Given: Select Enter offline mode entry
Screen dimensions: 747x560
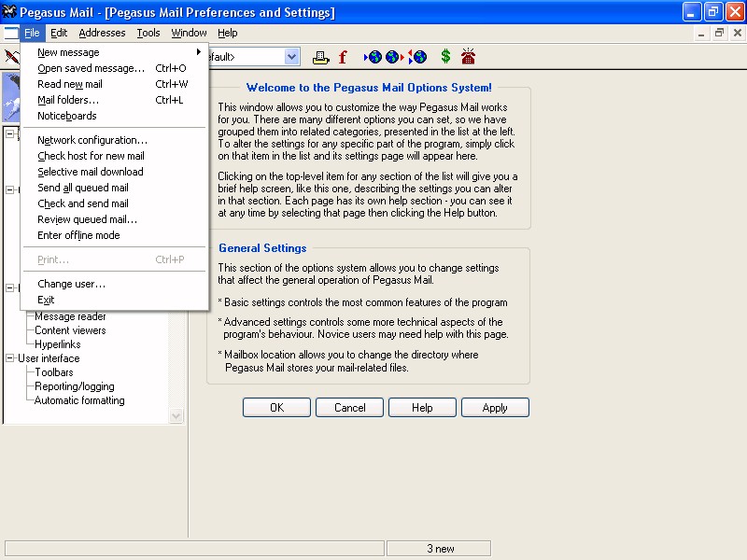Looking at the screenshot, I should [114, 235].
